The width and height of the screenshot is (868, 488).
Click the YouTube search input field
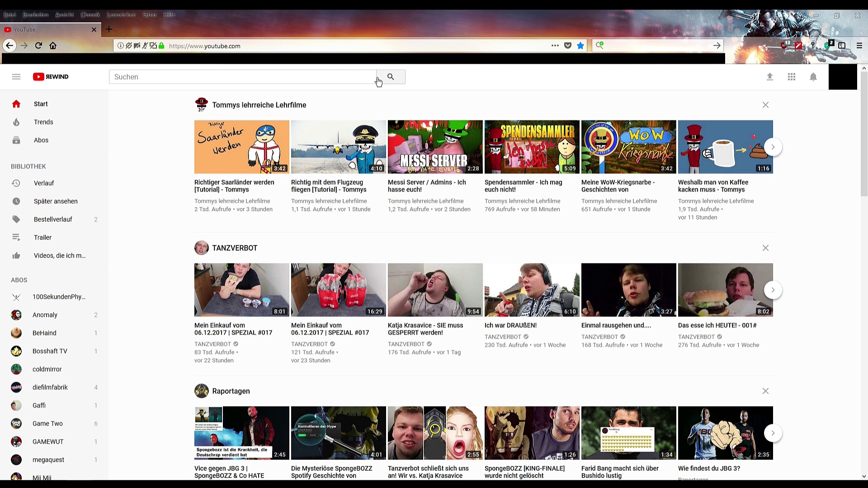tap(242, 77)
